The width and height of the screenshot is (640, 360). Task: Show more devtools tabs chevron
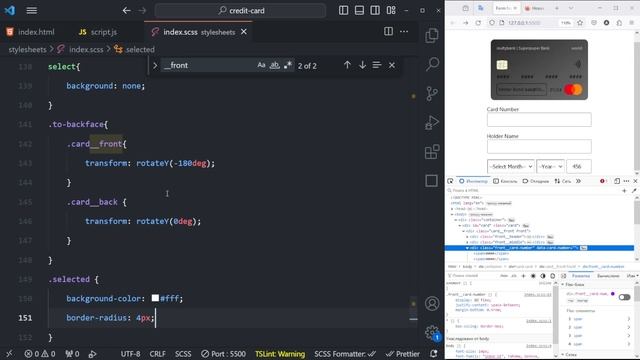coord(578,181)
